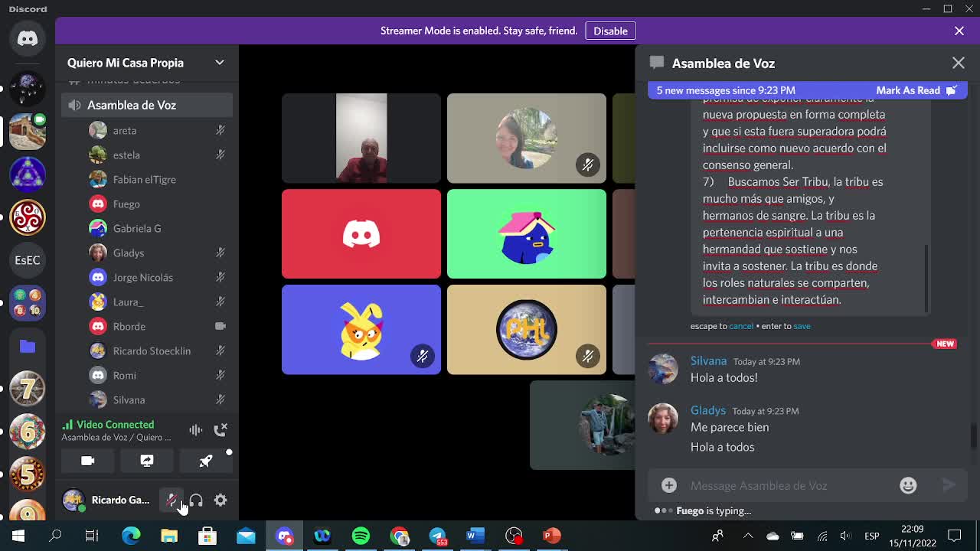
Task: Open the number 5 server icon
Action: click(28, 475)
